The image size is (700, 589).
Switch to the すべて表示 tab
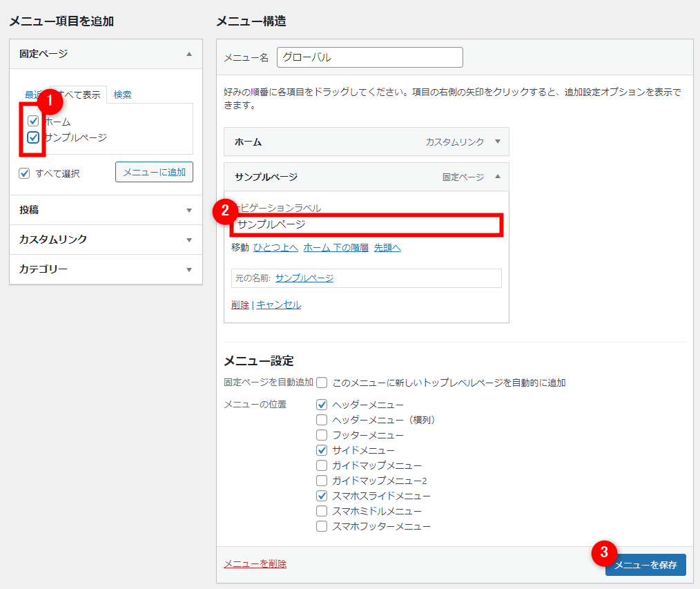click(x=80, y=95)
